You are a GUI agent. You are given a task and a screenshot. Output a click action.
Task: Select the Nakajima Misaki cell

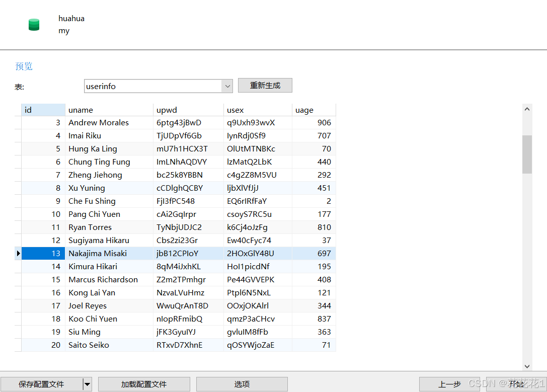click(109, 254)
